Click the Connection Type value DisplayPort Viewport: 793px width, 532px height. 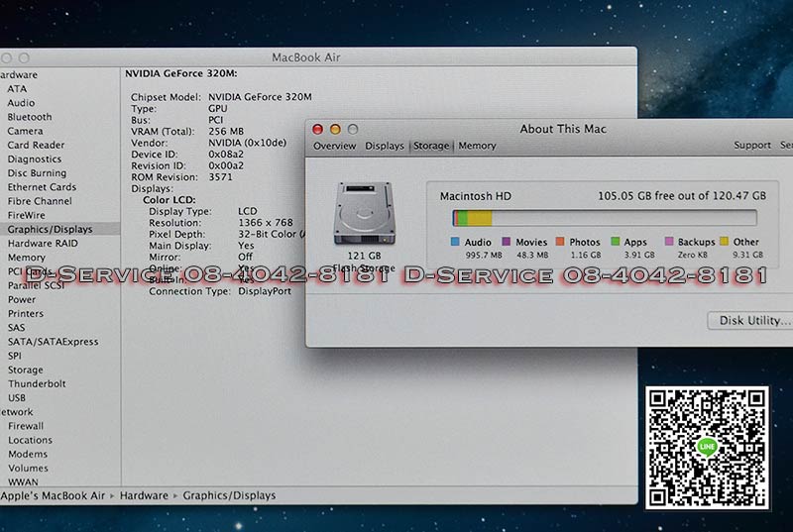[x=265, y=291]
